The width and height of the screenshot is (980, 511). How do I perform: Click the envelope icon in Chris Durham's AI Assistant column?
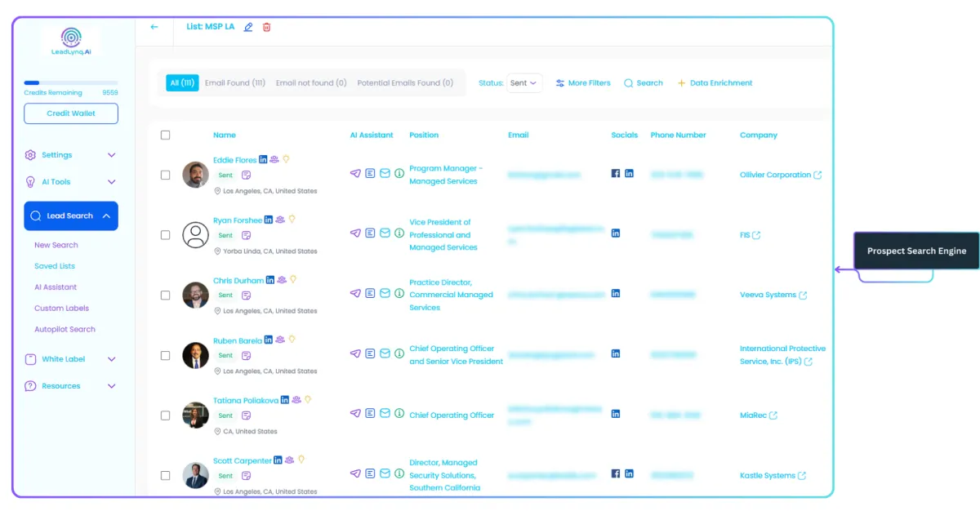coord(385,293)
